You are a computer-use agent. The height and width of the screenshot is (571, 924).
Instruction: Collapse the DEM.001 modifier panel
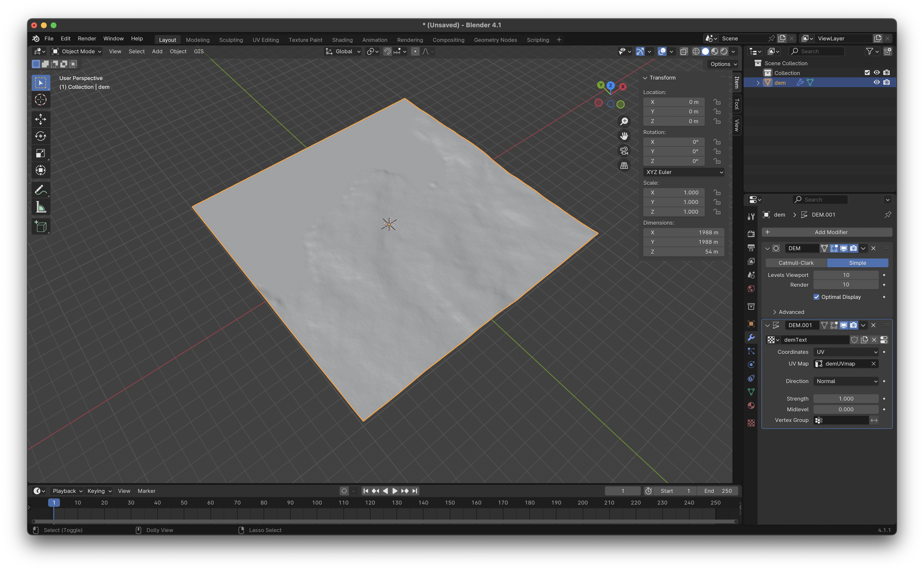[x=767, y=325]
